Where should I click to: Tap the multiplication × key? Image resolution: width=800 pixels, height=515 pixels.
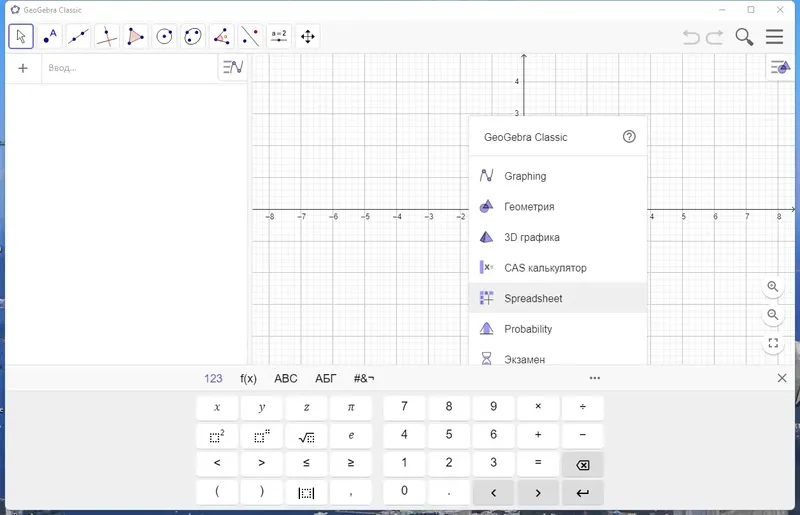tap(538, 407)
